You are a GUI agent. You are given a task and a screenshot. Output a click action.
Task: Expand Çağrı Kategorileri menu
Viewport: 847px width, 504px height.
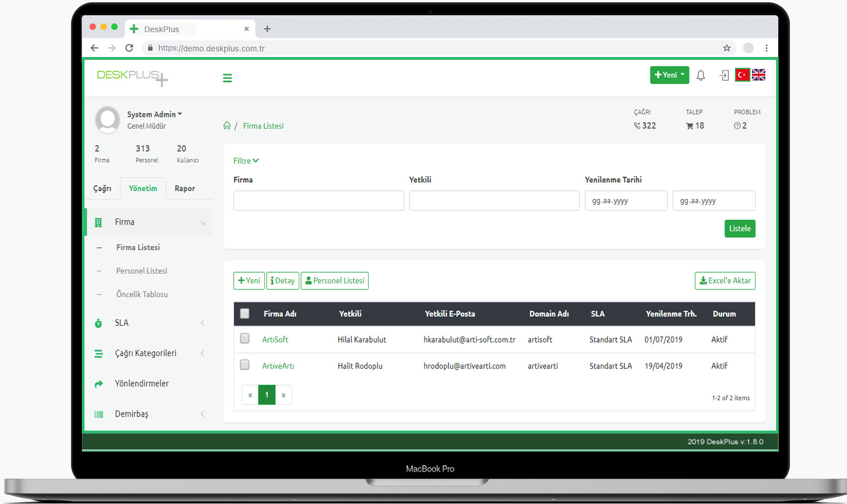(150, 353)
